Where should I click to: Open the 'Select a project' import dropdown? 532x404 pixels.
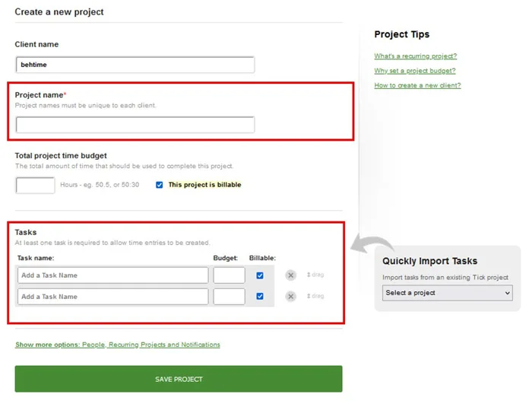coord(448,293)
